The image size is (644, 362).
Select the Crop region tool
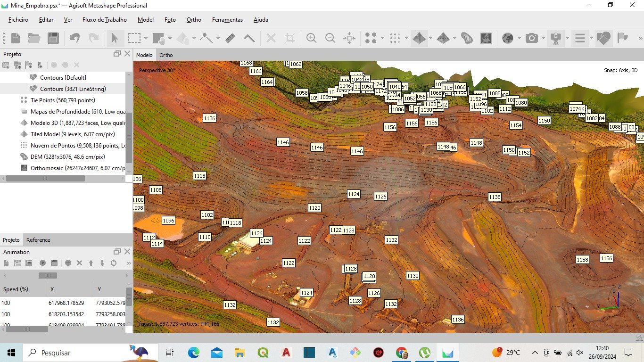click(x=289, y=38)
